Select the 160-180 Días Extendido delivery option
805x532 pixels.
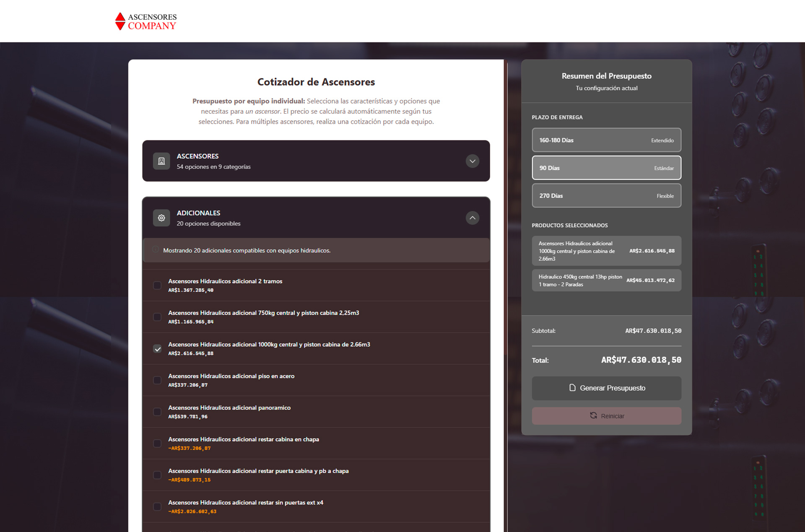(606, 140)
